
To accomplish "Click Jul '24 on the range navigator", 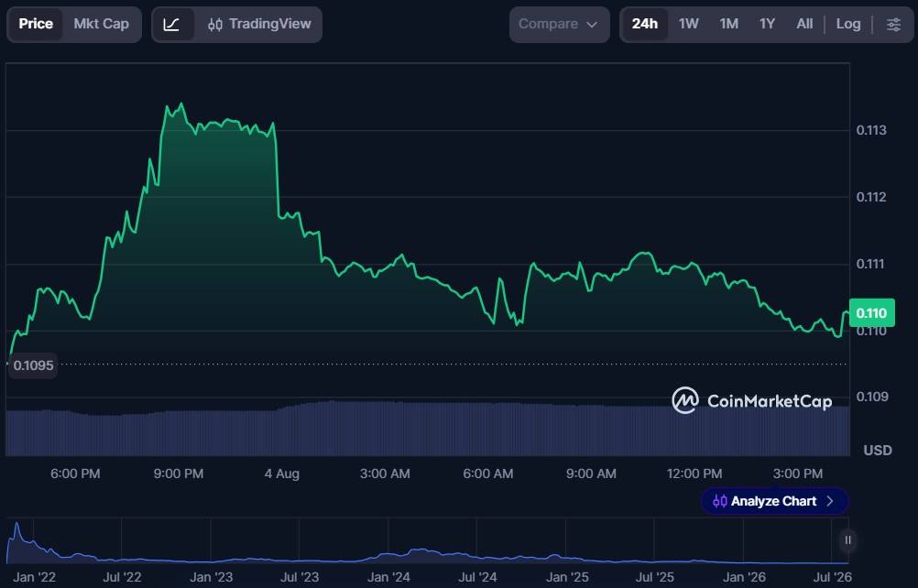I will click(x=477, y=578).
